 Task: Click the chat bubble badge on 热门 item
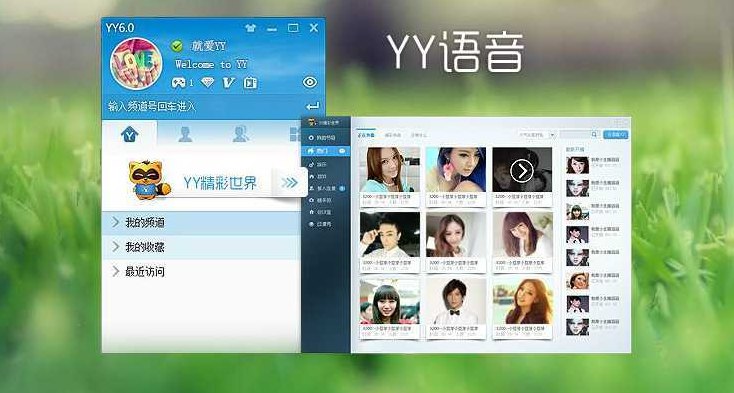pos(342,151)
